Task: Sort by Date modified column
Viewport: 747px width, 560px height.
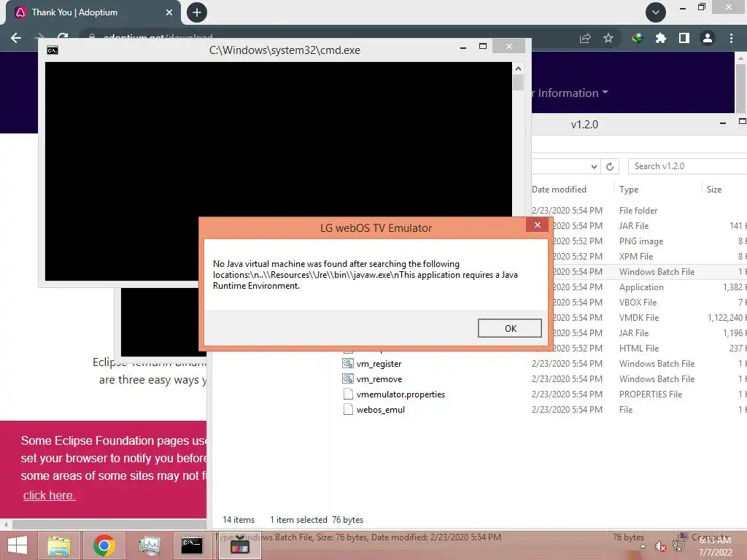Action: tap(560, 190)
